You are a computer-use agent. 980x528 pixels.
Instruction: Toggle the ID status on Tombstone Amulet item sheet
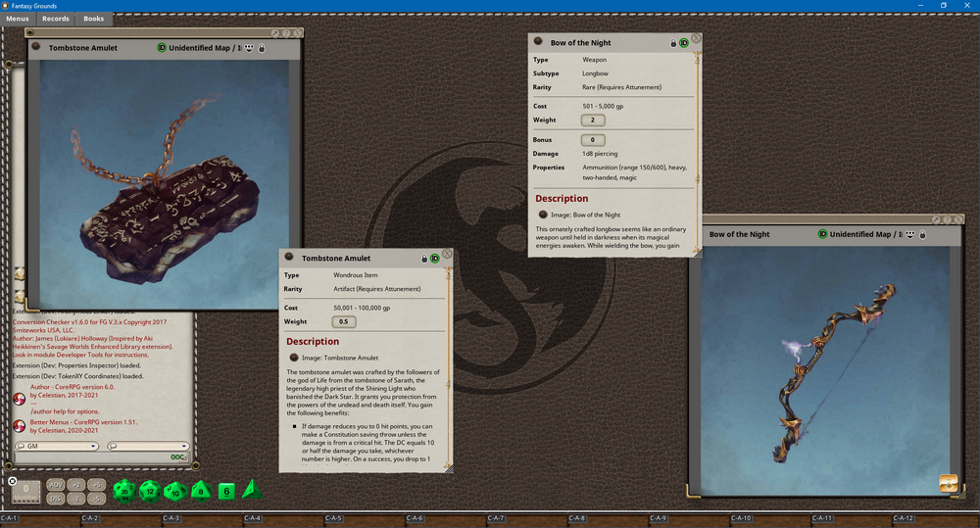(435, 258)
